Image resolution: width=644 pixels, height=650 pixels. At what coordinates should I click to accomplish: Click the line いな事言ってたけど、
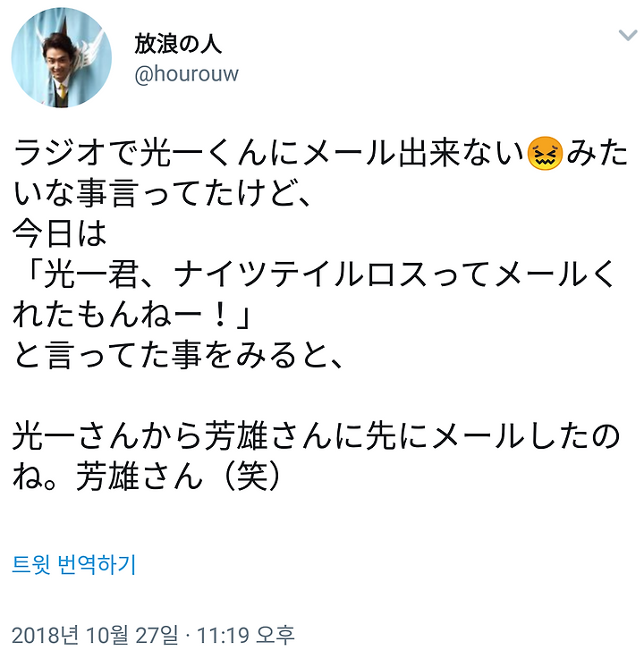tap(162, 194)
